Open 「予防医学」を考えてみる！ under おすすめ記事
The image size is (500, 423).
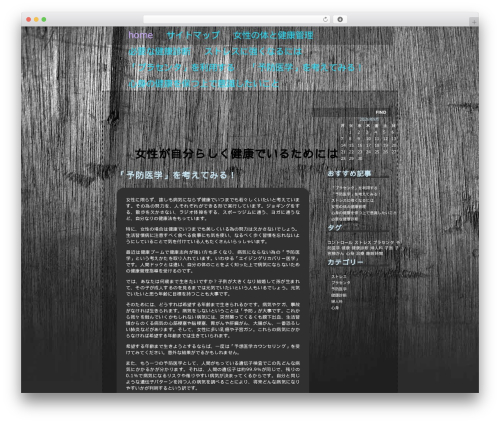(356, 194)
